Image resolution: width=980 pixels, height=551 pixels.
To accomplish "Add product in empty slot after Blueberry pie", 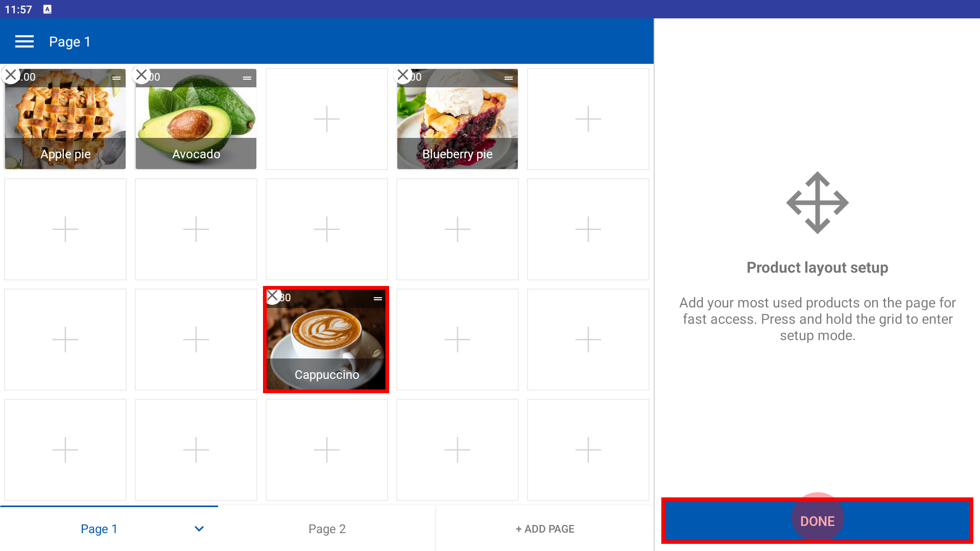I will click(588, 119).
